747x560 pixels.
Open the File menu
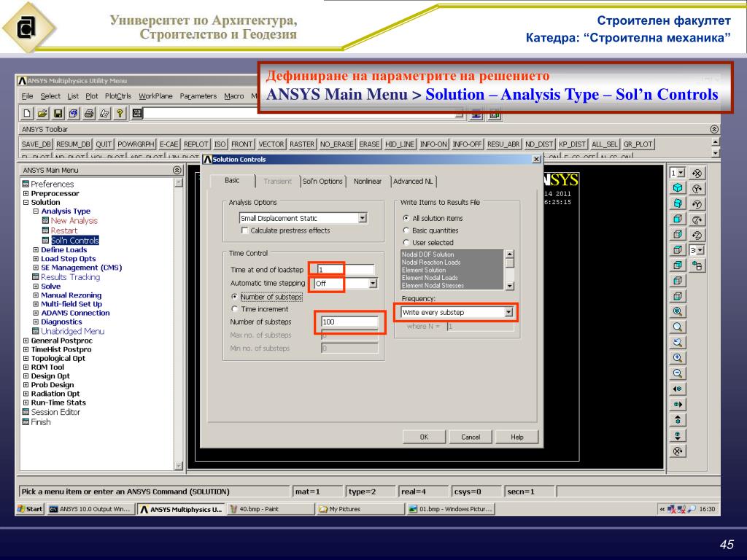[27, 96]
